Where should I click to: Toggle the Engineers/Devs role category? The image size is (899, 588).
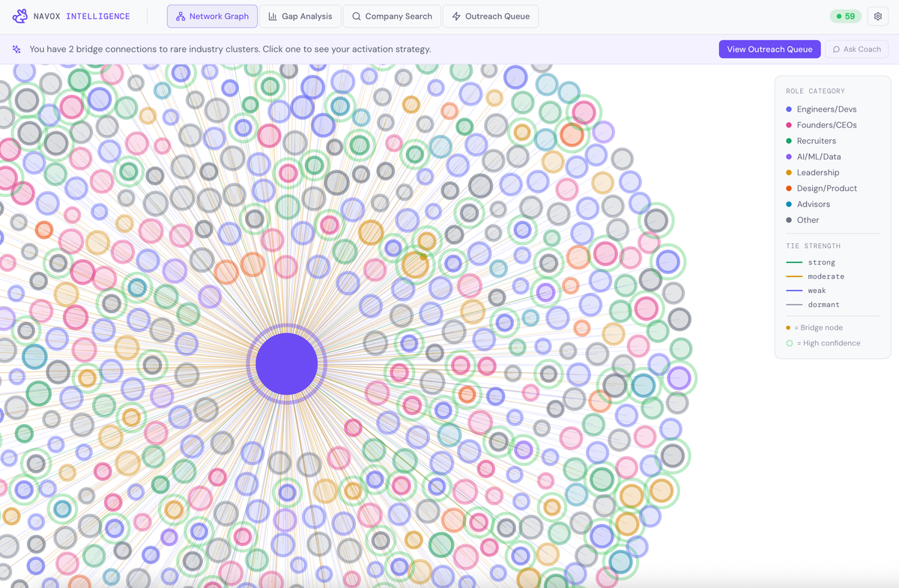826,109
